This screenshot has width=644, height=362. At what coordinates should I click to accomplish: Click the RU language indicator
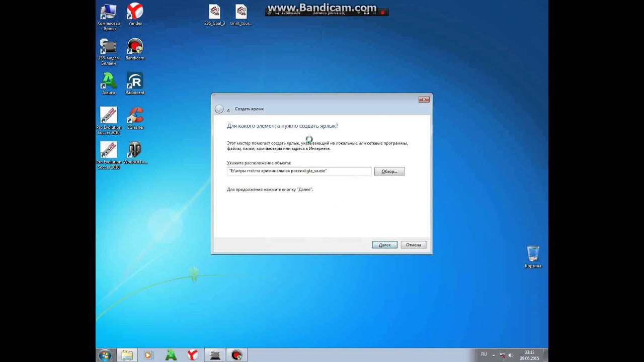point(484,354)
